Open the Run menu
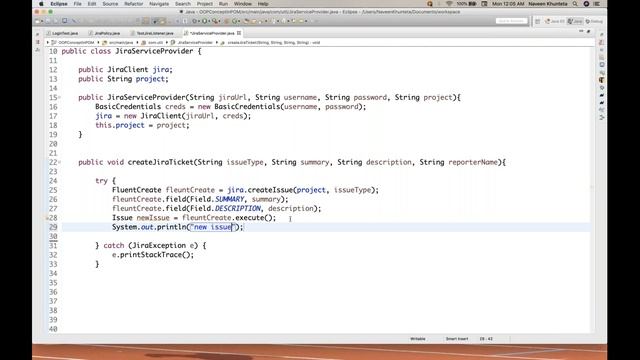Viewport: 640px width, 360px height. 223,4
